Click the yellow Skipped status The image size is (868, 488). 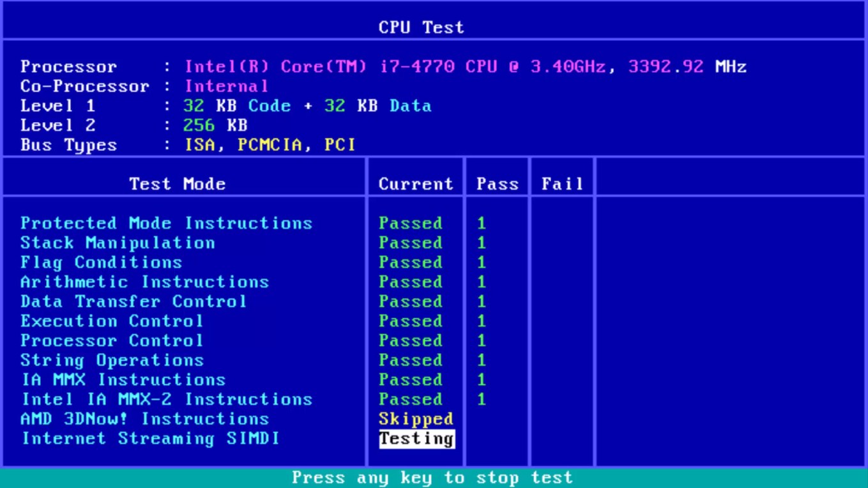(416, 419)
